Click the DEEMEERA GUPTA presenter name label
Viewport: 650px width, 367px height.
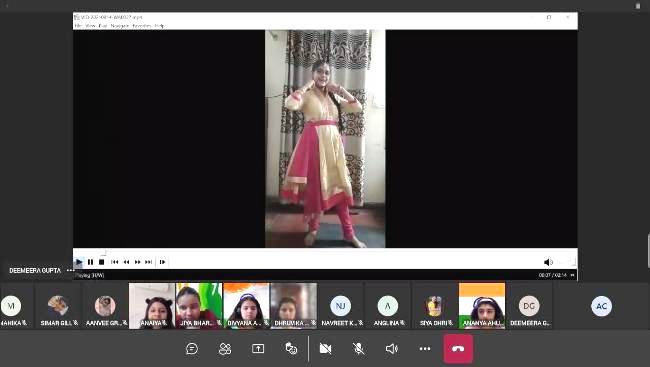pos(35,270)
